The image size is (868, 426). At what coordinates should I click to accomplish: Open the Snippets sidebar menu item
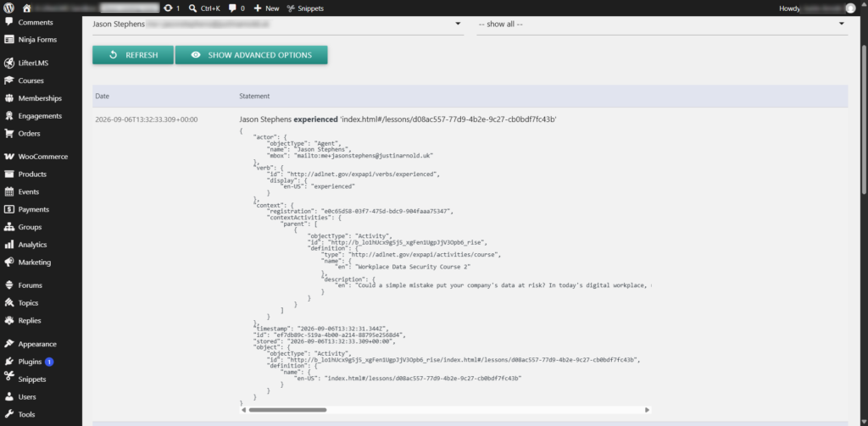coord(32,379)
